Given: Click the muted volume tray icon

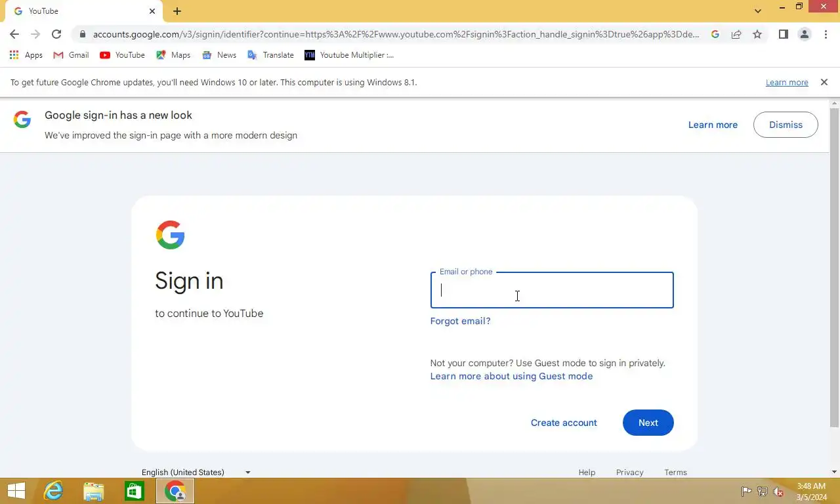Looking at the screenshot, I should pyautogui.click(x=778, y=491).
